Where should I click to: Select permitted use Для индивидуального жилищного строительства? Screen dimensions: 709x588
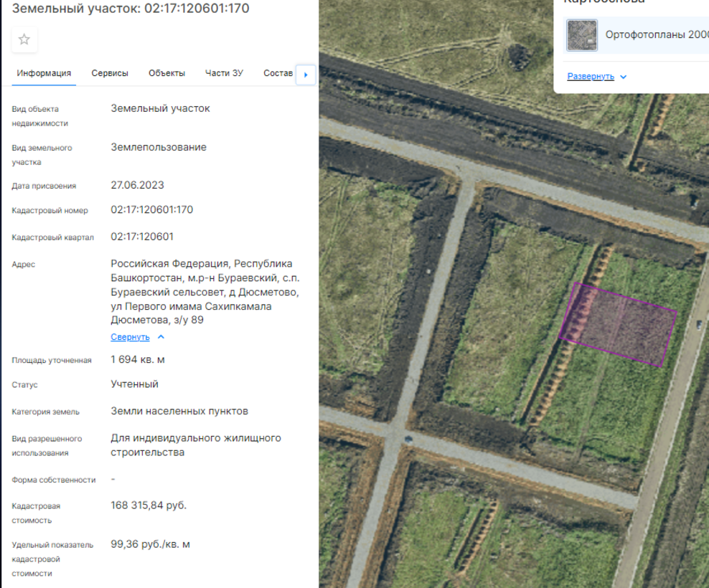[x=196, y=445]
